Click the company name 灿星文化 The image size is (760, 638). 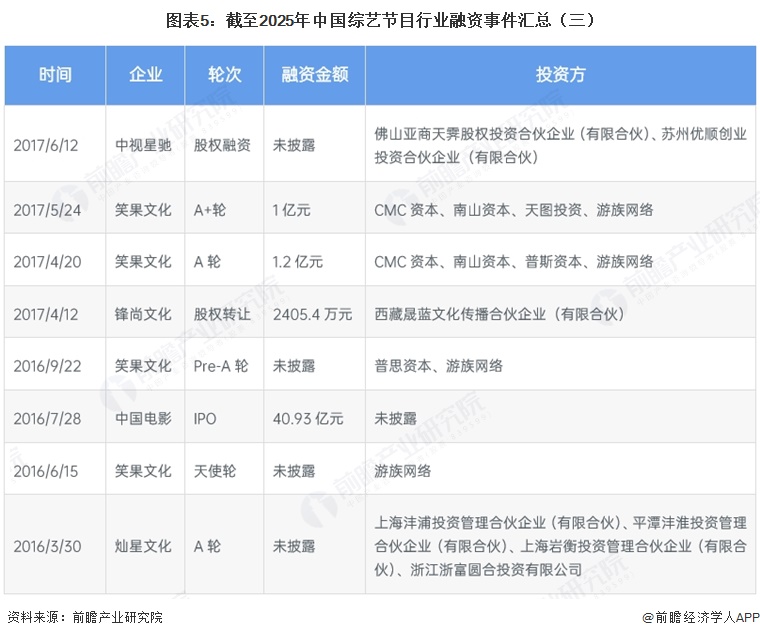(x=143, y=546)
